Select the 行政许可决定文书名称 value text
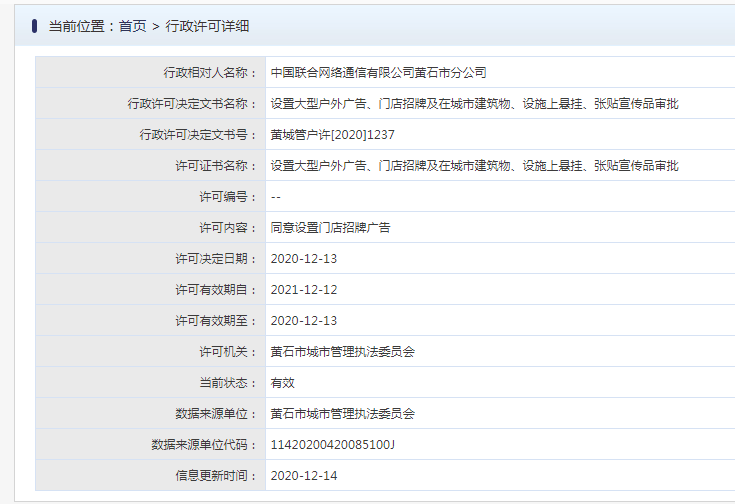Viewport: 735px width, 504px height. pos(474,104)
